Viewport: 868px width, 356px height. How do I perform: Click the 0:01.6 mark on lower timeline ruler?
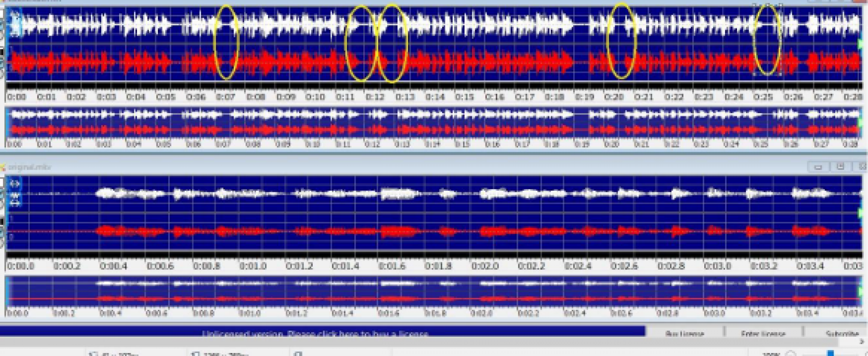[x=392, y=266]
